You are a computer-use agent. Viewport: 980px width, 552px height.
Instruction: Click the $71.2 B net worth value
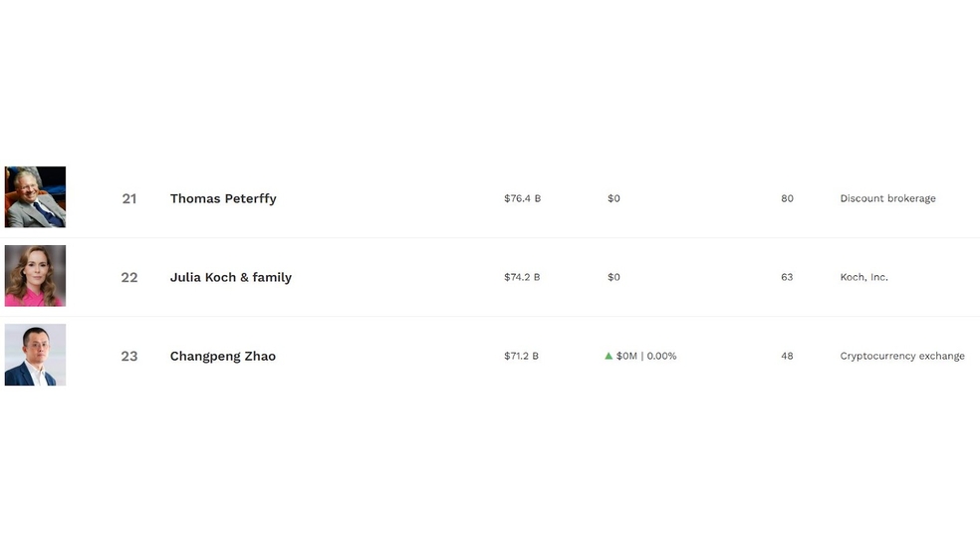point(521,356)
